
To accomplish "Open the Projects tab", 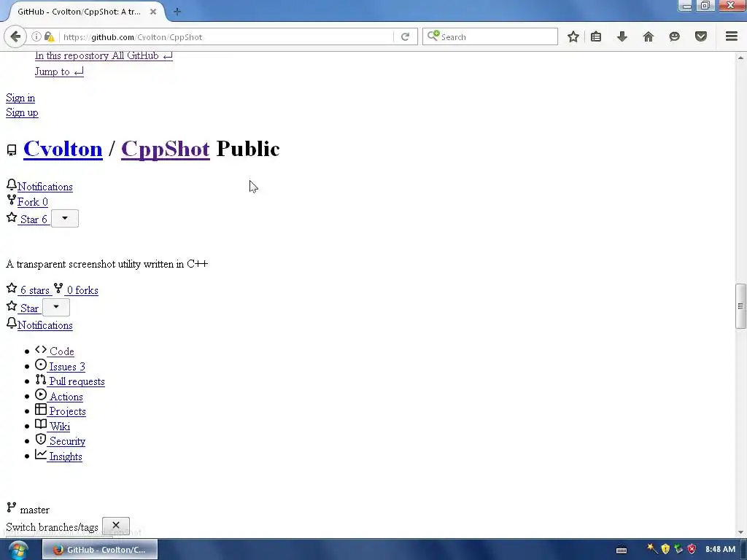I will (67, 411).
